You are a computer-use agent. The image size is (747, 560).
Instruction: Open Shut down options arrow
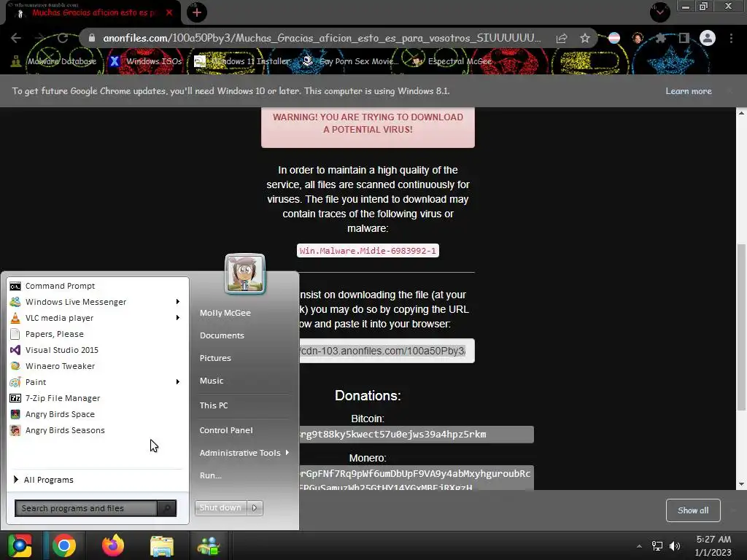(255, 507)
